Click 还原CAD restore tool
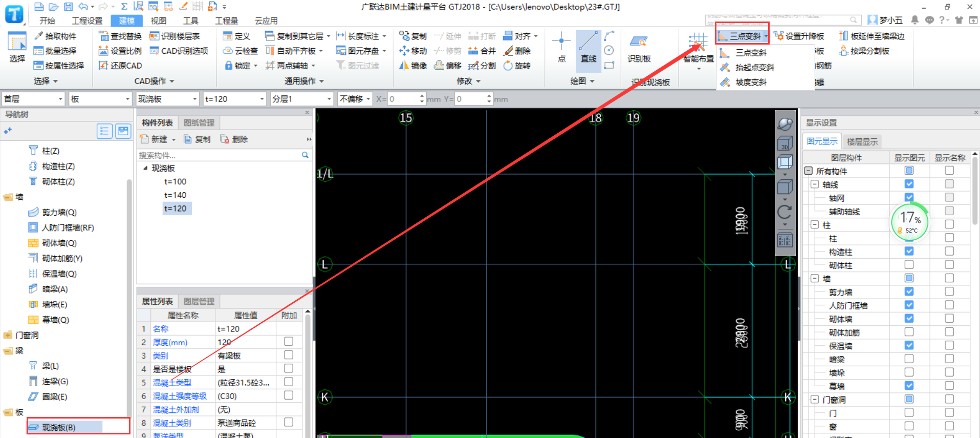Viewport: 980px width, 438px height. 120,66
